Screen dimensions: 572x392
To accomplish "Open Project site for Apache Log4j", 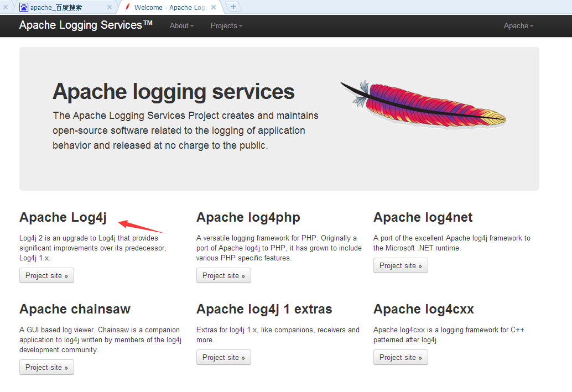I will 46,276.
